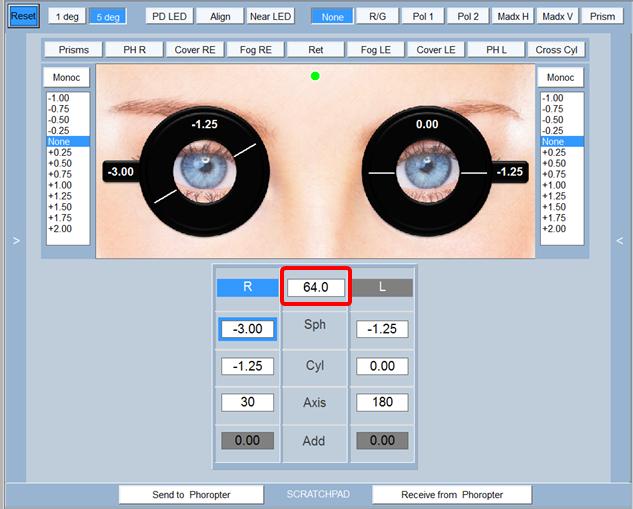Select the 5 deg axis step

point(107,16)
